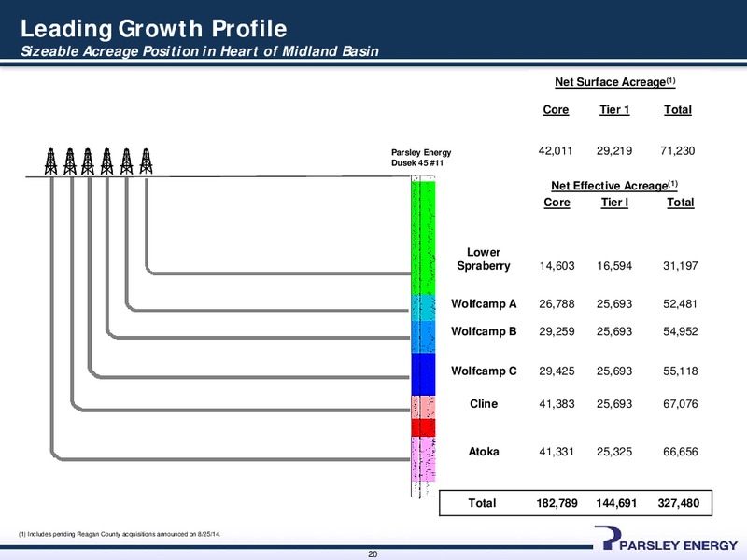Select the dark blue Wolfcamp C log section
The width and height of the screenshot is (747, 560).
click(424, 374)
